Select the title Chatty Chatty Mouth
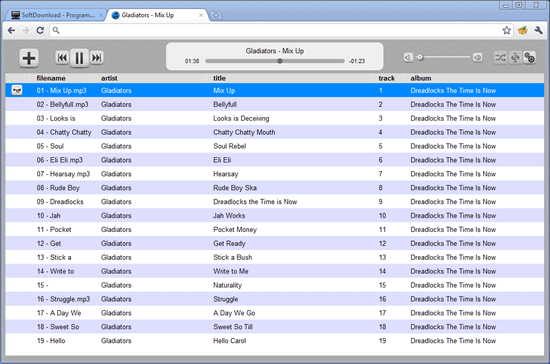 click(244, 133)
